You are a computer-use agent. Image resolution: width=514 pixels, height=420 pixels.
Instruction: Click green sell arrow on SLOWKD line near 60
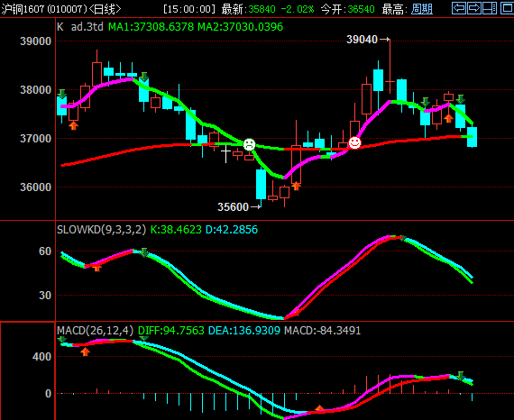(144, 252)
